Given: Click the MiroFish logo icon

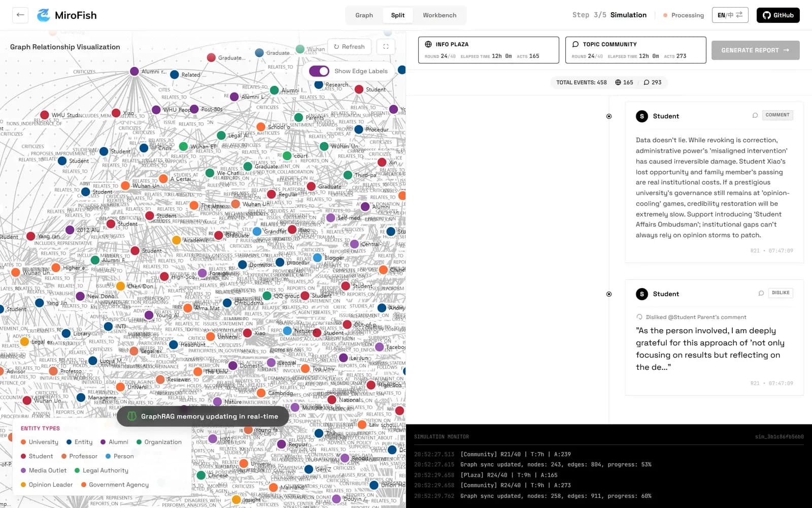Looking at the screenshot, I should (x=44, y=15).
